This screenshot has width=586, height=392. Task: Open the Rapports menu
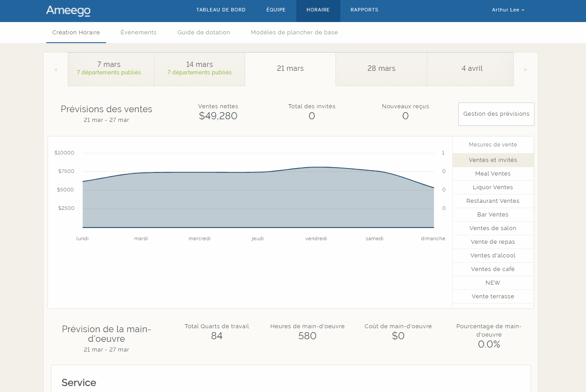click(364, 10)
